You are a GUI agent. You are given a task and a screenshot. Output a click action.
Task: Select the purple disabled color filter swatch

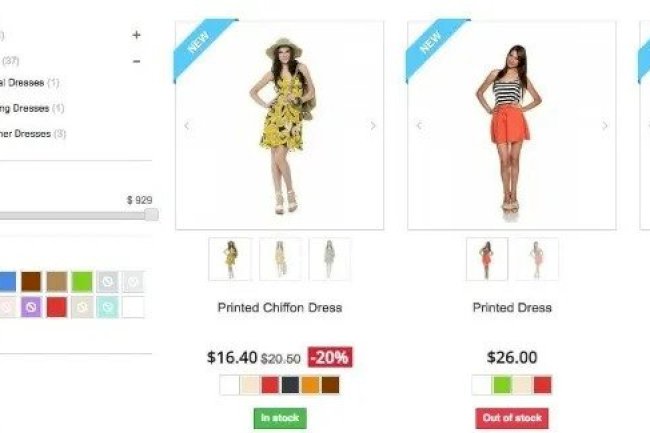31,307
